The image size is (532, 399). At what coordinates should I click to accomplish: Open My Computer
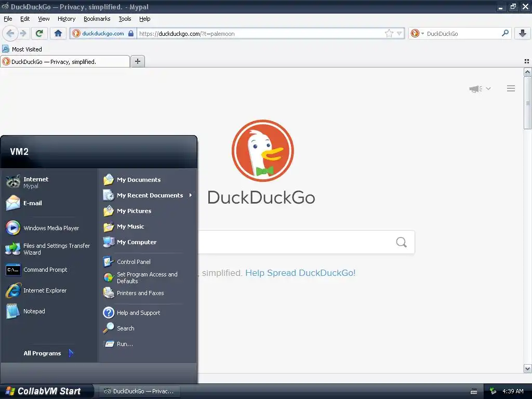148,242
